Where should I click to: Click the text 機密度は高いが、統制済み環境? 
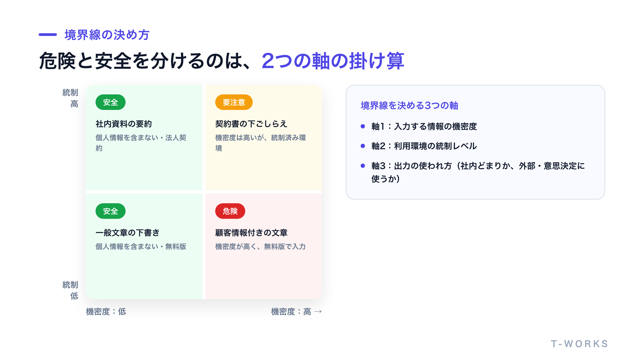click(x=261, y=143)
